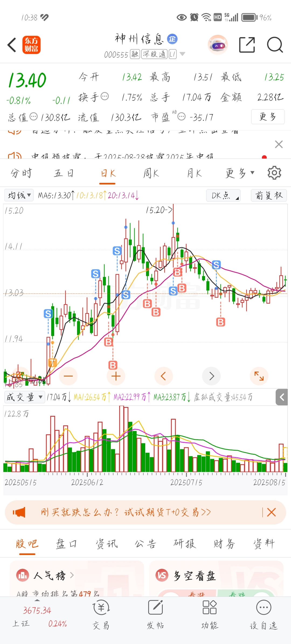The height and width of the screenshot is (644, 291).
Task: Tap the 总值 info icon
Action: coord(33,117)
